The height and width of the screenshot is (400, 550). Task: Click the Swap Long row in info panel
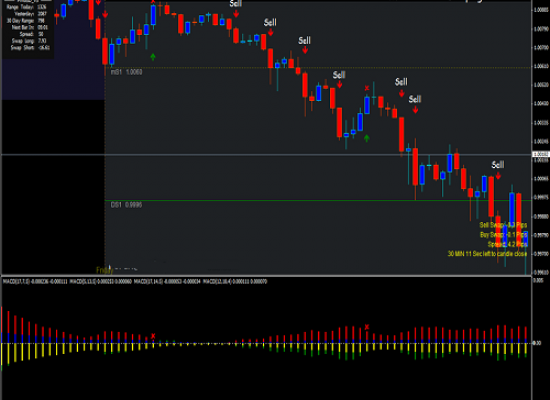pos(28,41)
